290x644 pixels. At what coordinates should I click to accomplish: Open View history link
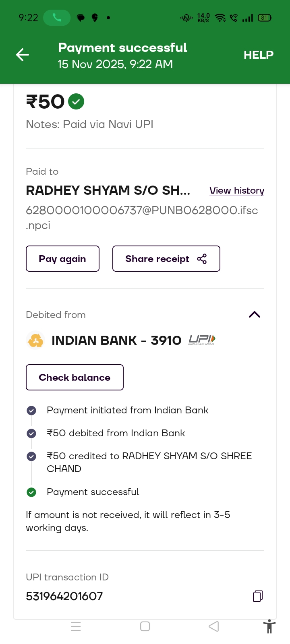tap(236, 190)
